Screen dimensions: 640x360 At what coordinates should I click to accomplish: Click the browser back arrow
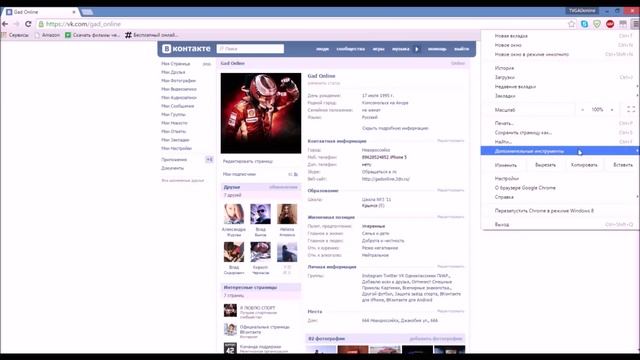(x=5, y=24)
